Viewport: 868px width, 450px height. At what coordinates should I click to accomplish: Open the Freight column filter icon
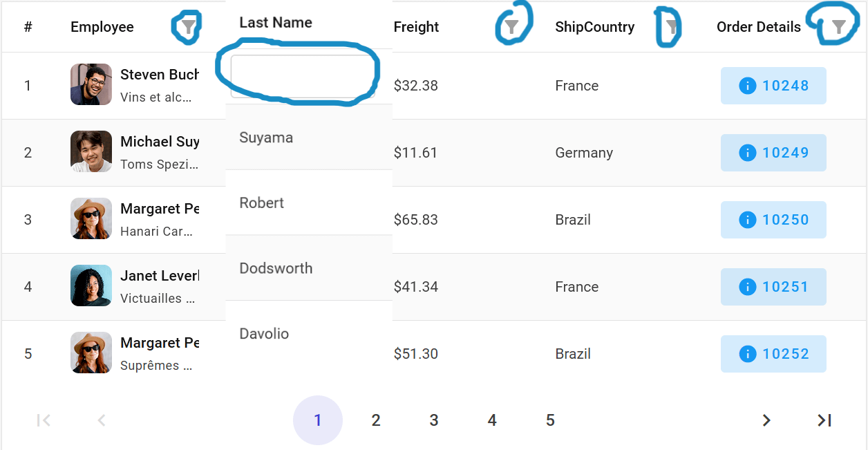tap(511, 27)
